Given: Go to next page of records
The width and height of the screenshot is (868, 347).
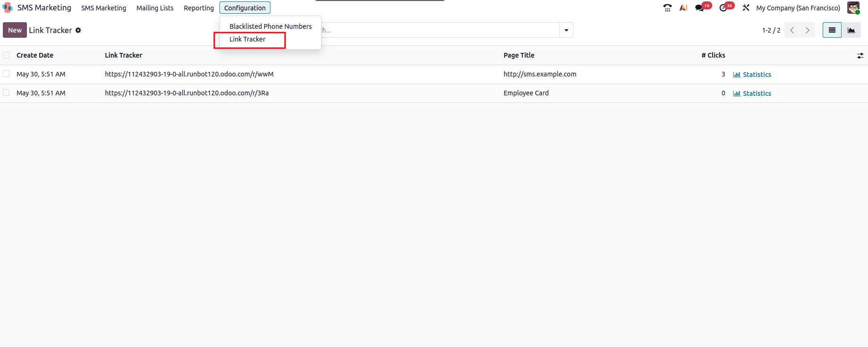Looking at the screenshot, I should point(808,30).
